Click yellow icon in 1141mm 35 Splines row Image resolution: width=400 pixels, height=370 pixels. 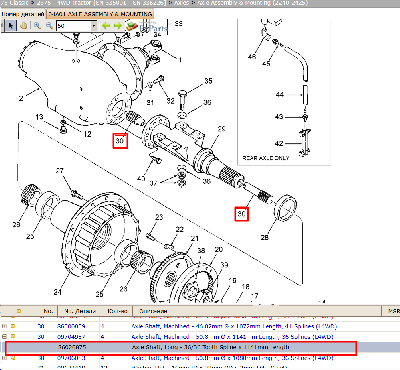click(x=13, y=337)
